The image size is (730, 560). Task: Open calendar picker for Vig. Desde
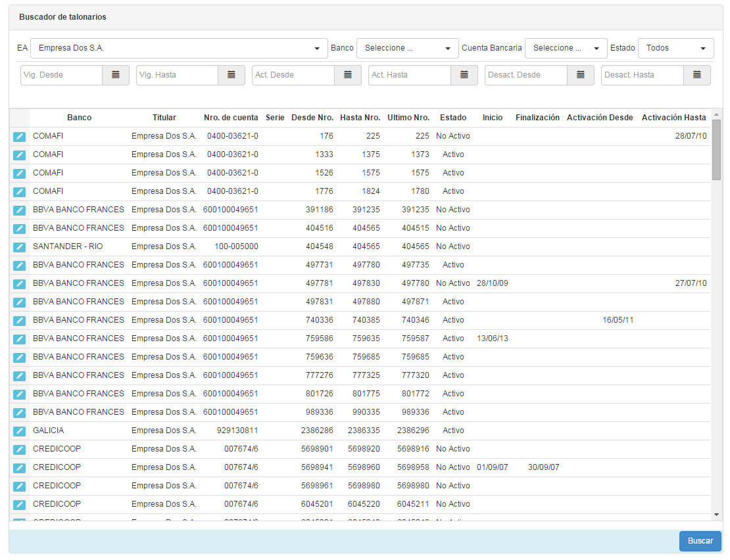pyautogui.click(x=116, y=75)
